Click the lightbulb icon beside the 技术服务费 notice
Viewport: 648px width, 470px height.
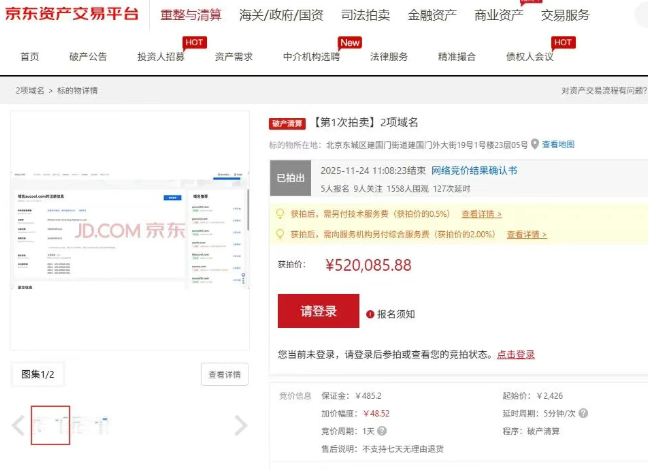coord(280,214)
